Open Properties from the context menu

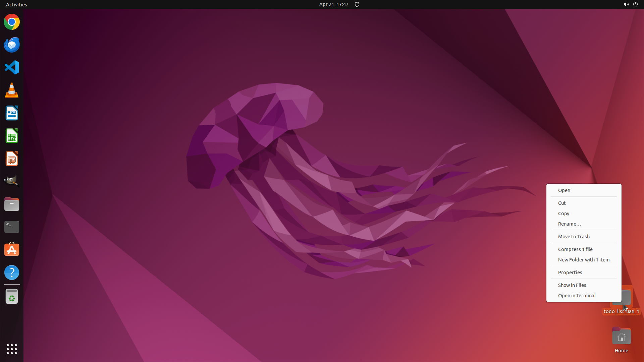[570, 273]
